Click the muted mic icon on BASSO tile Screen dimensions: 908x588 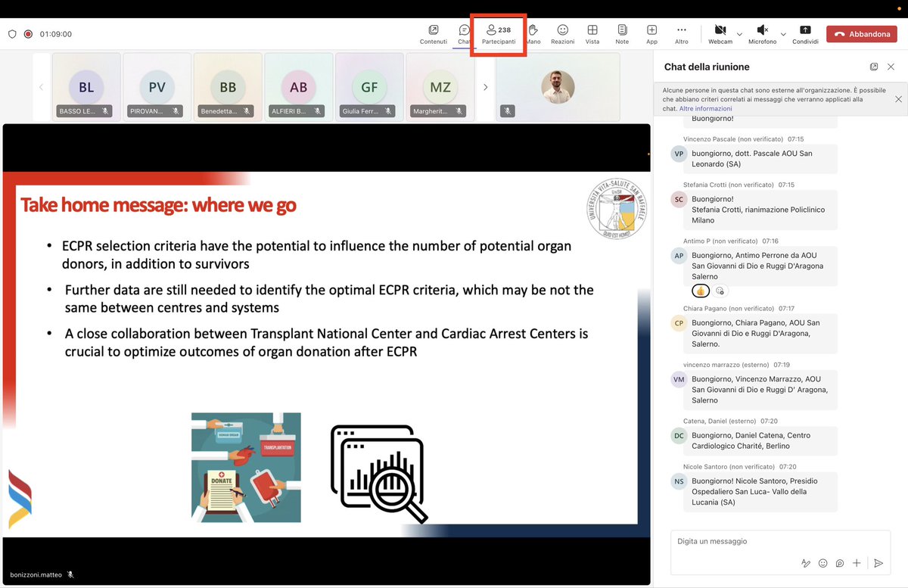(x=106, y=111)
